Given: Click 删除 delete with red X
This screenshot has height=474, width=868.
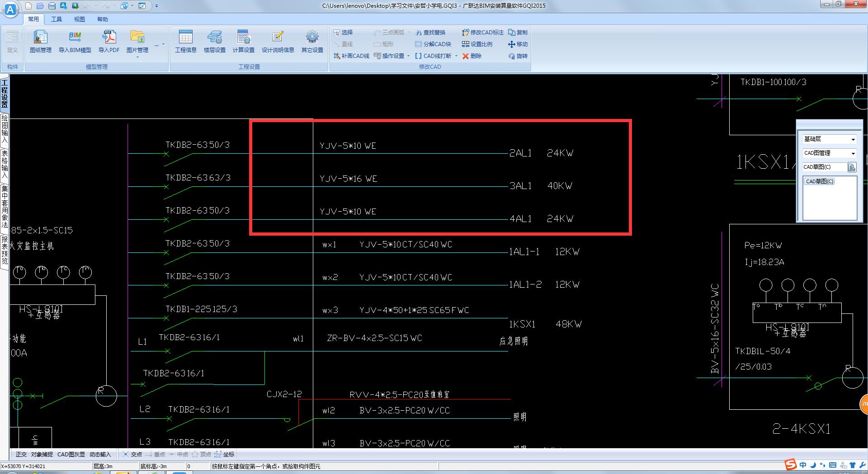Looking at the screenshot, I should pos(472,56).
